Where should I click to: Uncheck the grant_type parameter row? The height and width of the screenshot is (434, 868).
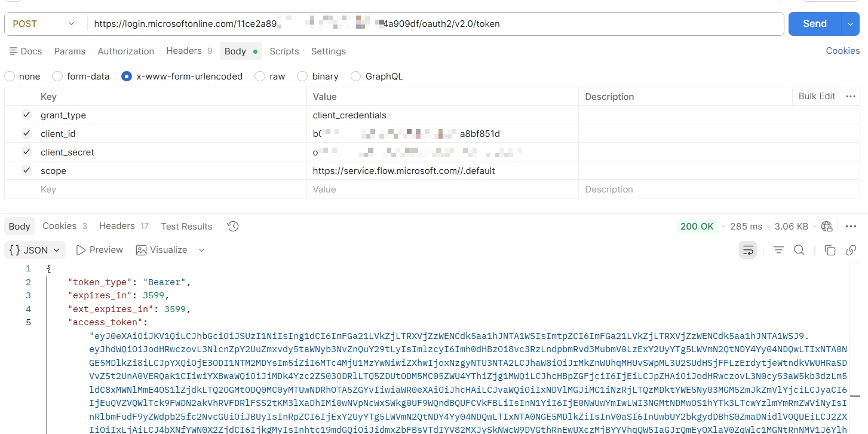pyautogui.click(x=26, y=115)
